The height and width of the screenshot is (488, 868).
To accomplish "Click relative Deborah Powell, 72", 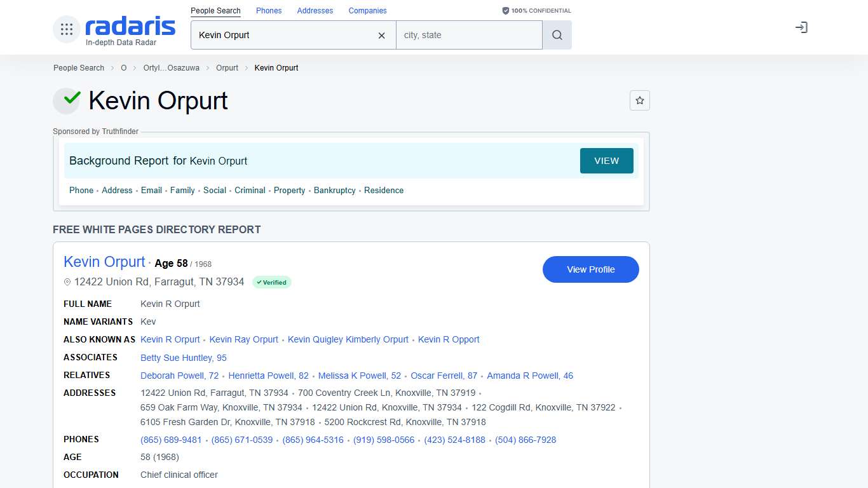I will pos(180,376).
